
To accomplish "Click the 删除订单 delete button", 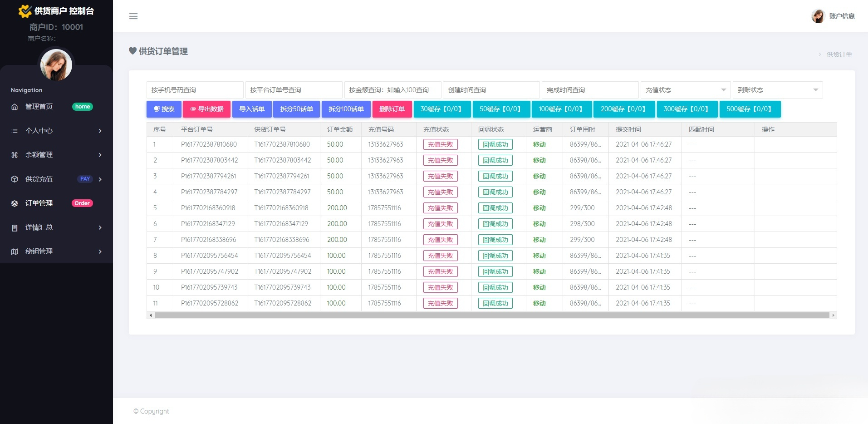I will point(392,109).
